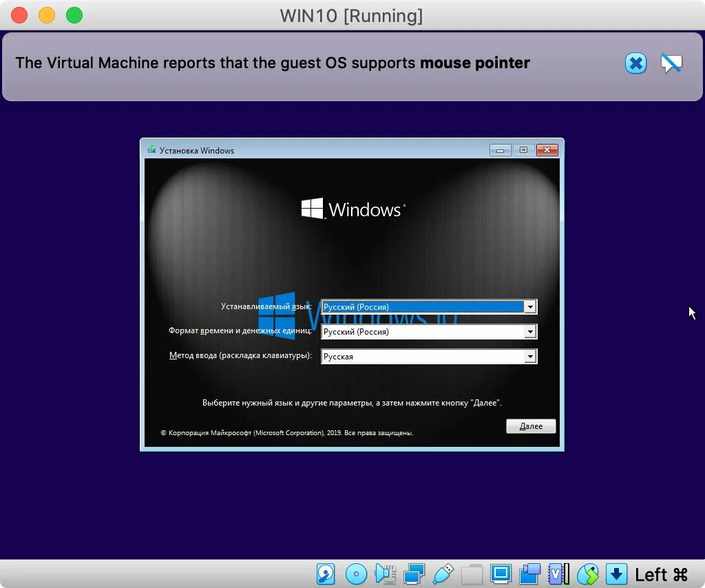Click the network adapters status icon
This screenshot has height=588, width=705.
(414, 574)
